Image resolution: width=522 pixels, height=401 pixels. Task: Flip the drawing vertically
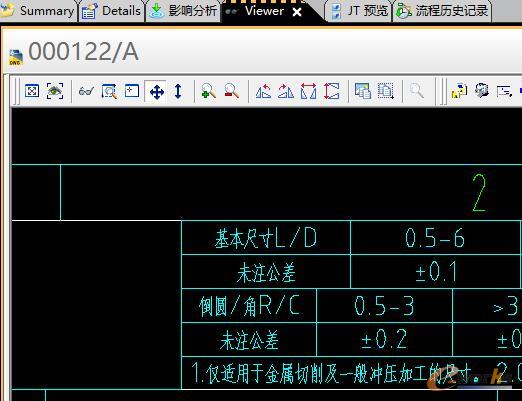tap(331, 91)
